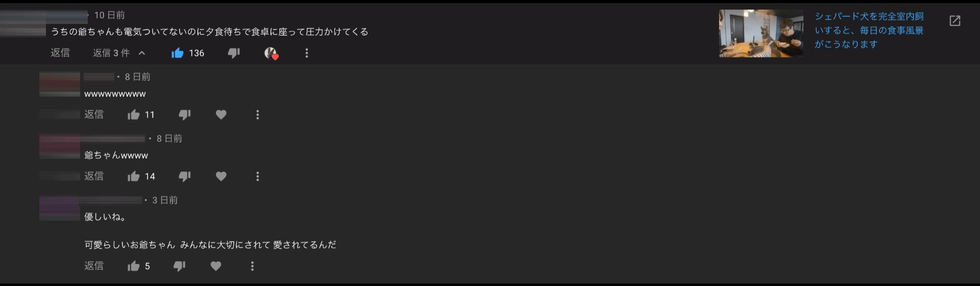Like the 爺ちゃんwwwww reply
The image size is (980, 286).
coord(134,176)
